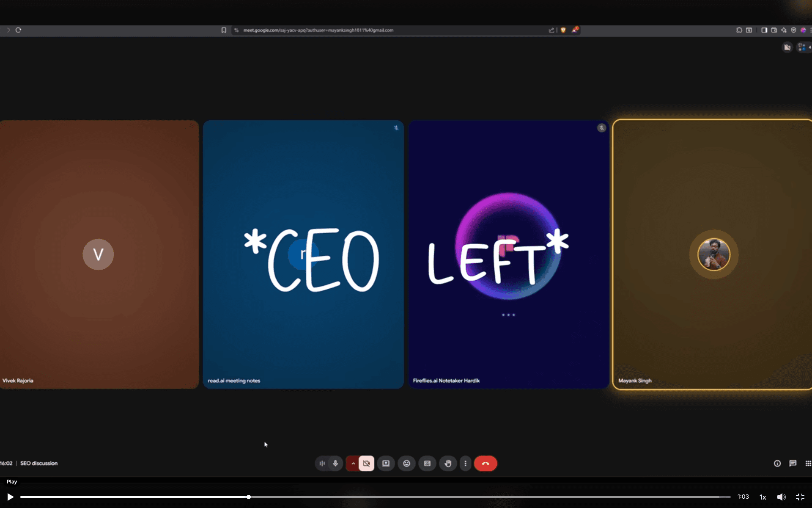Toggle the microphone in Meet
Screen dimensions: 812x508
[335, 464]
